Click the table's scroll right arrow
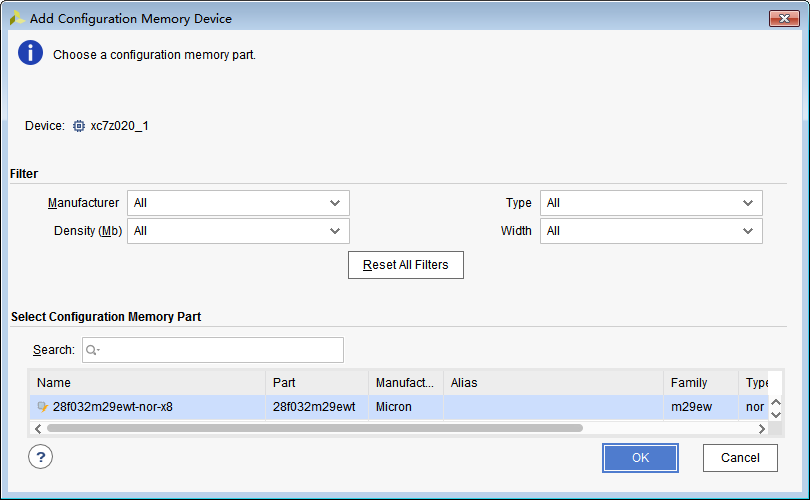 (762, 429)
